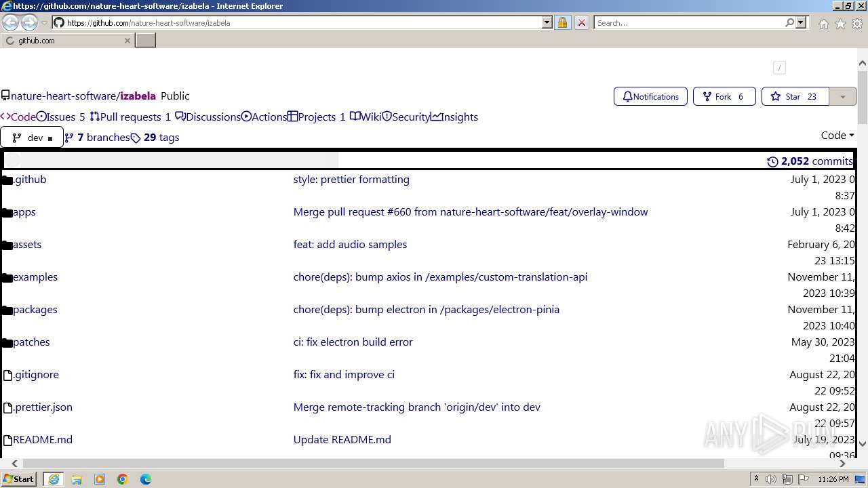Open the Insights tab
This screenshot has width=868, height=488.
click(454, 117)
